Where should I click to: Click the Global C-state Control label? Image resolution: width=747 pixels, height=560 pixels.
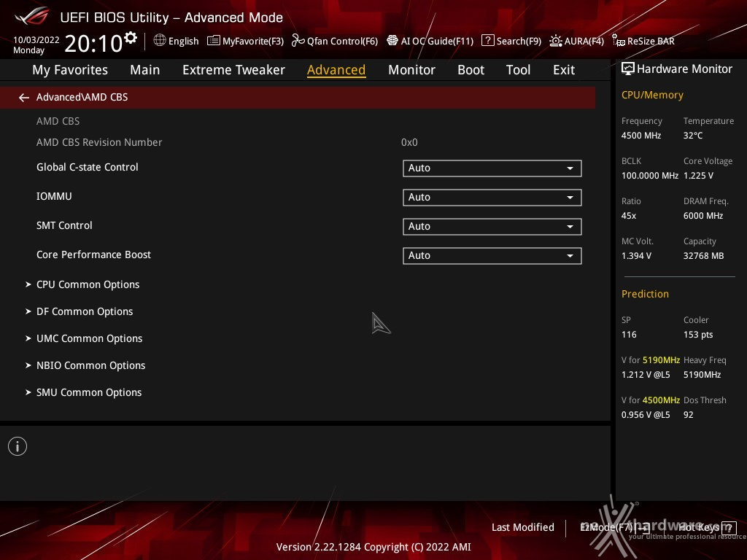(88, 167)
